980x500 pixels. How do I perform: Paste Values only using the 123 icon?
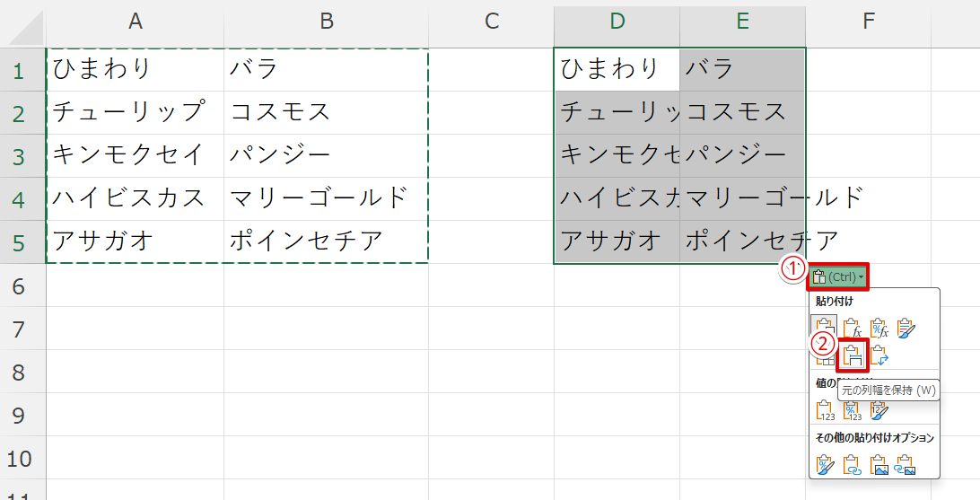coord(824,410)
